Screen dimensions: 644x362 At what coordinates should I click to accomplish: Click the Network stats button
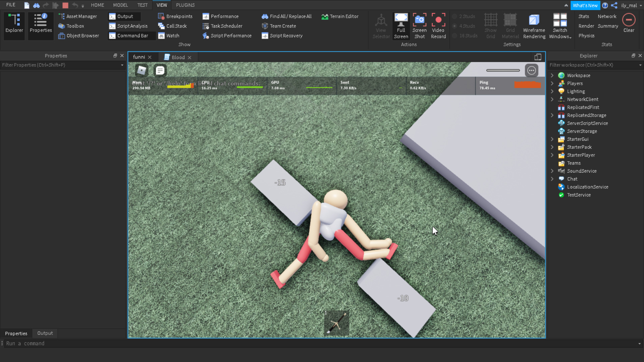tap(607, 16)
